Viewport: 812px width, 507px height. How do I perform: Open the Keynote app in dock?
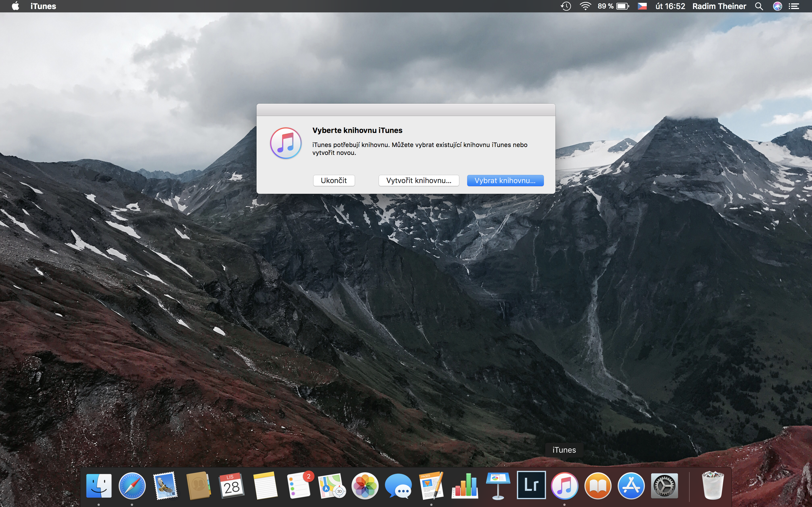(x=498, y=486)
